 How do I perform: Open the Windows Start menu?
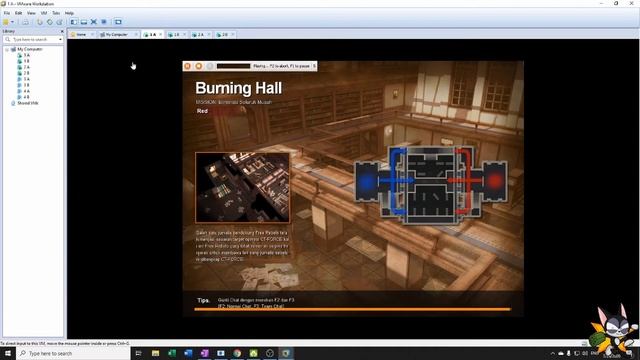[8, 353]
